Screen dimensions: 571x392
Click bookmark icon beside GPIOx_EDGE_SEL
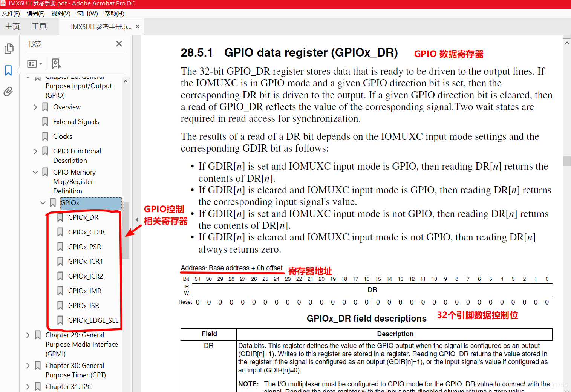[60, 320]
